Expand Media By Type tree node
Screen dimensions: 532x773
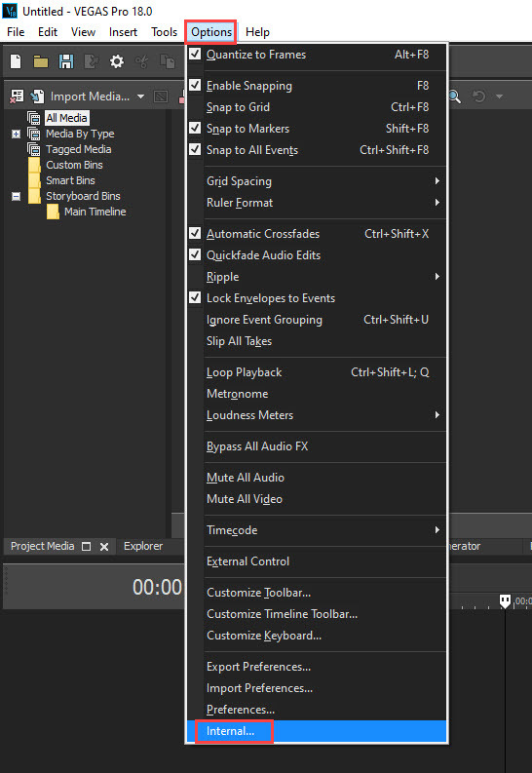(16, 135)
